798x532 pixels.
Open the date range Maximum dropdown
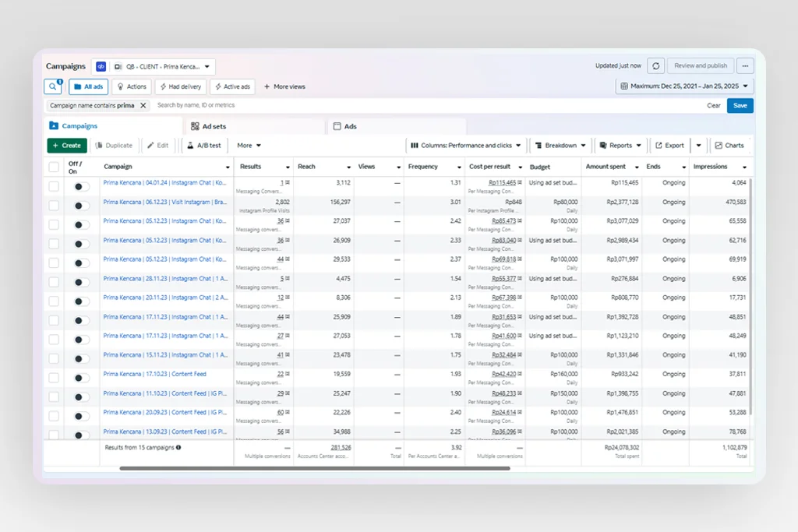point(684,86)
